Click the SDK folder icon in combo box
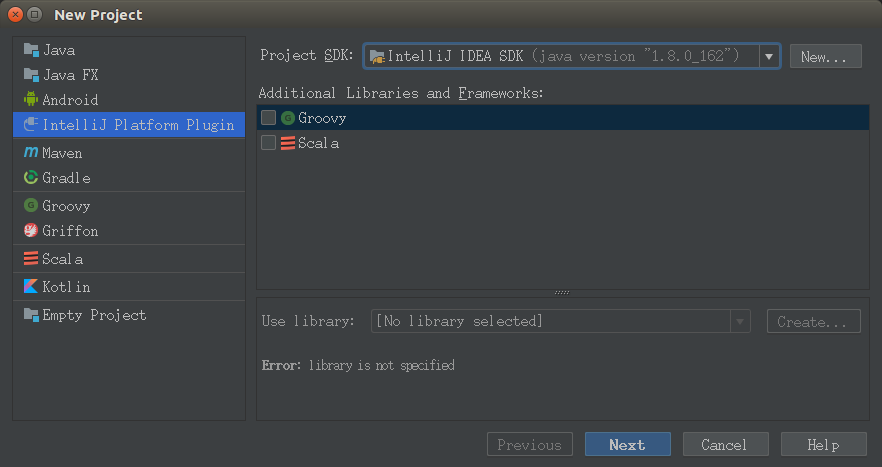This screenshot has width=882, height=467. pyautogui.click(x=377, y=56)
